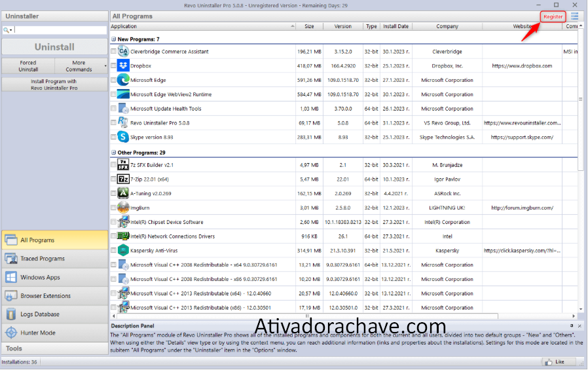Open the More Commands dropdown
Screen dimensions: 588x370
click(81, 66)
